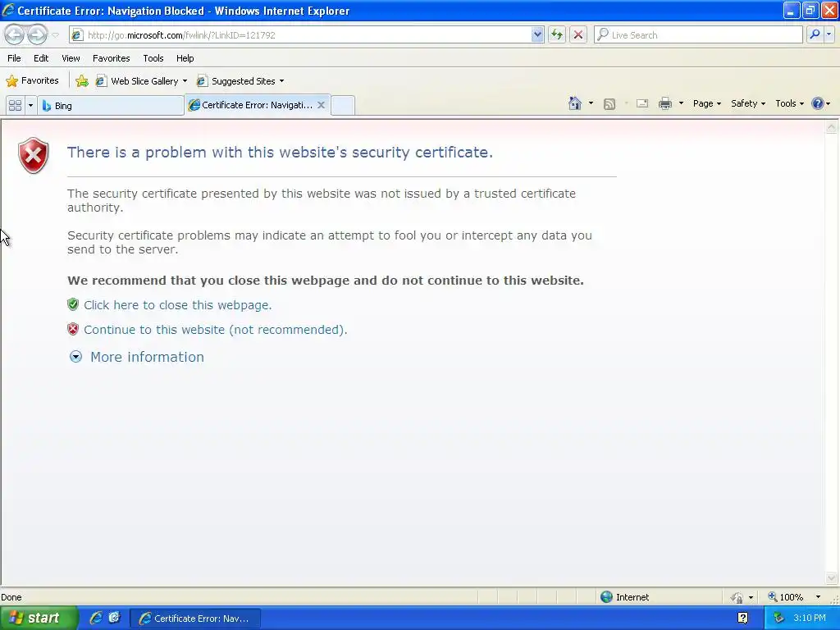Expand the tab list dropdown arrow
Image resolution: width=840 pixels, height=630 pixels.
[x=30, y=106]
